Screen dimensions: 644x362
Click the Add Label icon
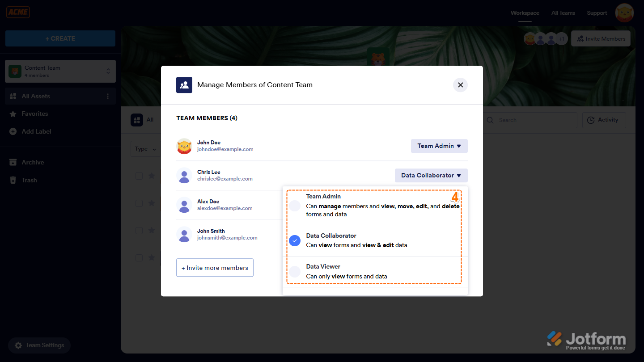[x=13, y=131]
